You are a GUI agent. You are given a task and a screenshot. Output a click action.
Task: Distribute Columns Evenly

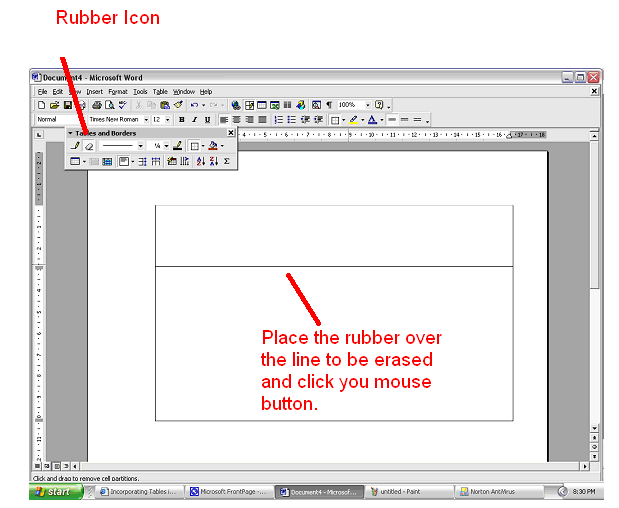click(x=156, y=161)
